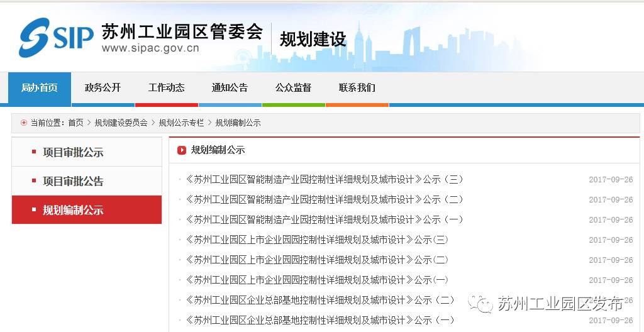Click the 规划建设 header title
The width and height of the screenshot is (644, 332).
(313, 40)
